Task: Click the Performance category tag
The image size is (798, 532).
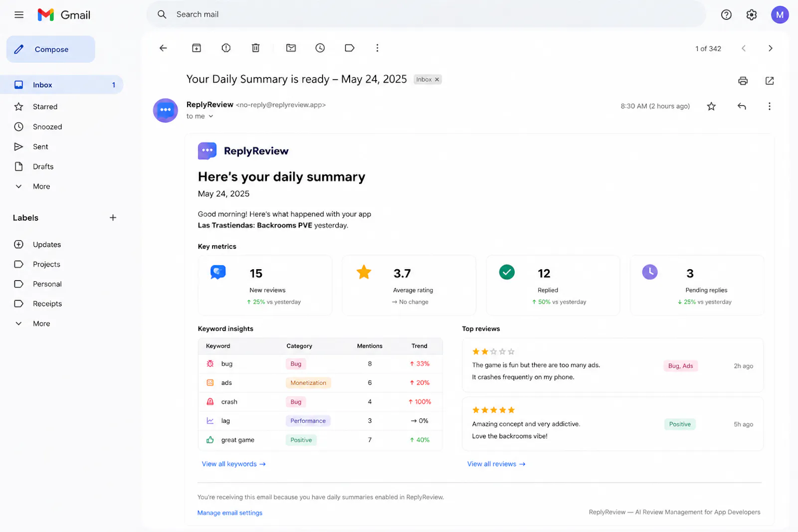Action: coord(308,421)
